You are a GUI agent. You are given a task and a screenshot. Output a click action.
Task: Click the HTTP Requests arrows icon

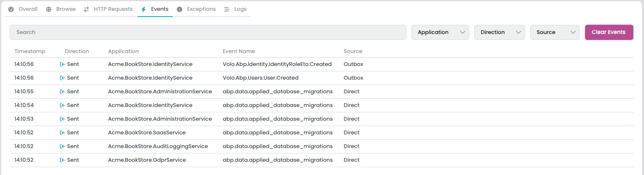(x=87, y=9)
